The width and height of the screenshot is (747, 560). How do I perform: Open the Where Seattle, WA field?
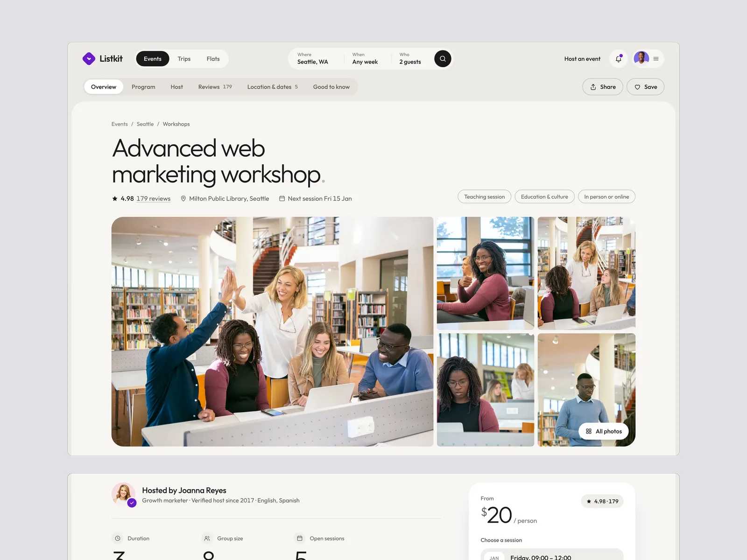pyautogui.click(x=317, y=58)
